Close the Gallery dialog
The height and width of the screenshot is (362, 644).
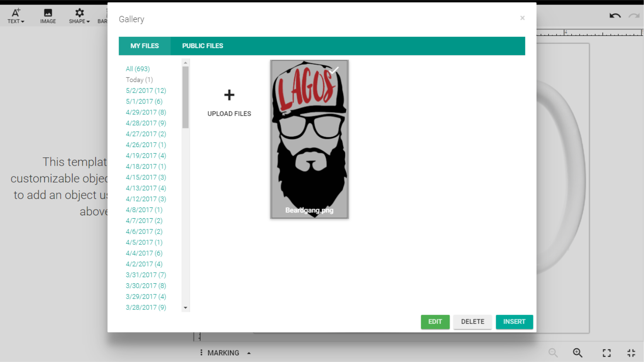[x=523, y=18]
